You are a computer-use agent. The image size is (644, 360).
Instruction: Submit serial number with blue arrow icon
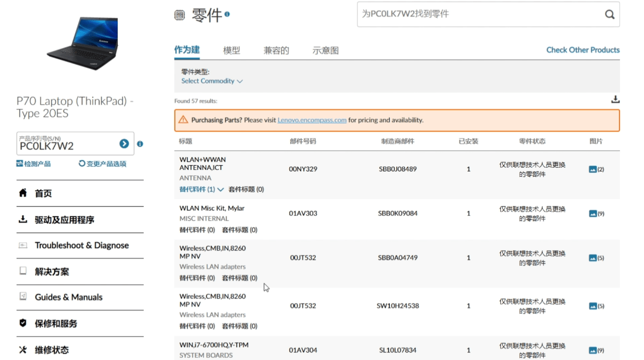pos(124,144)
